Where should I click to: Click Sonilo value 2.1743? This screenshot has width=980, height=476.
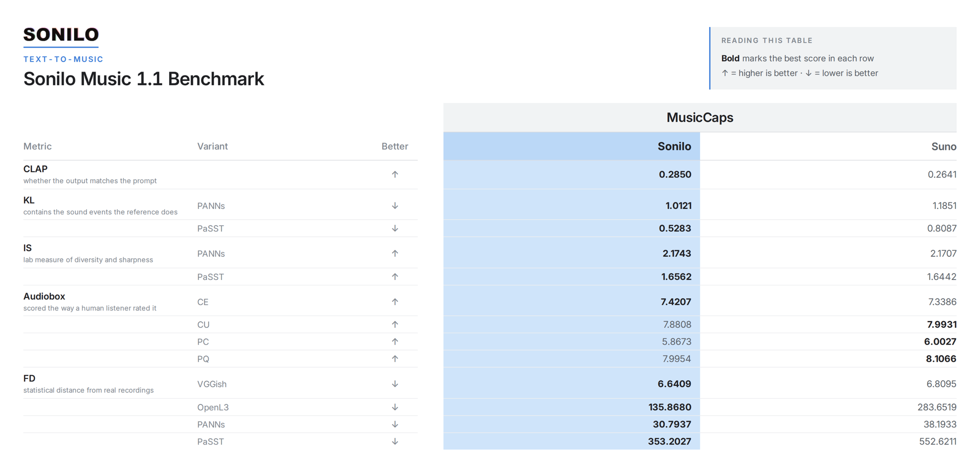coord(677,253)
